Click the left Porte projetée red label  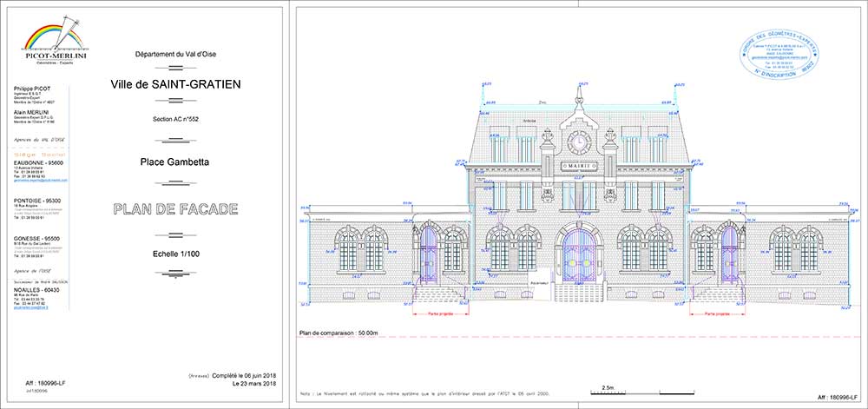pyautogui.click(x=442, y=314)
